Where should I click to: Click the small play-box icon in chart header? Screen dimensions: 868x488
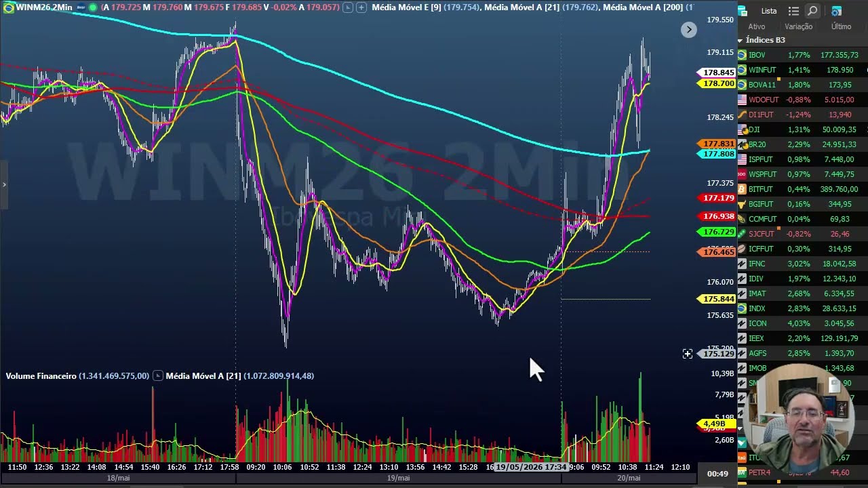[348, 7]
